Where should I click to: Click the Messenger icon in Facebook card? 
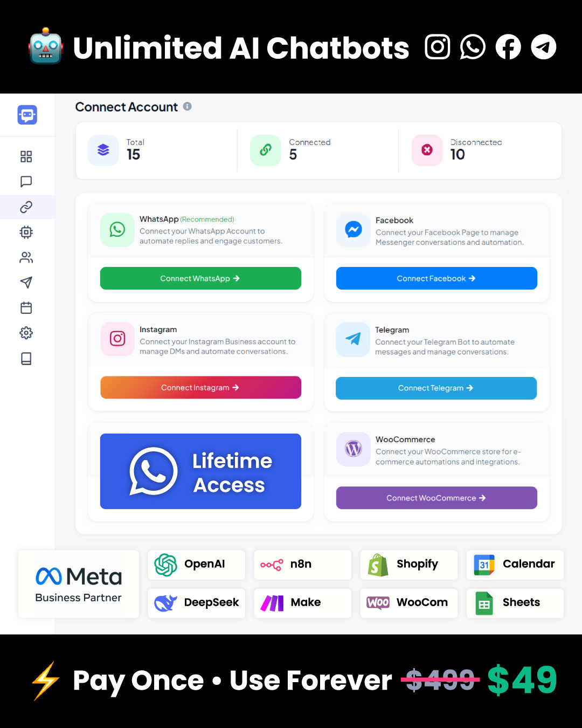click(354, 230)
